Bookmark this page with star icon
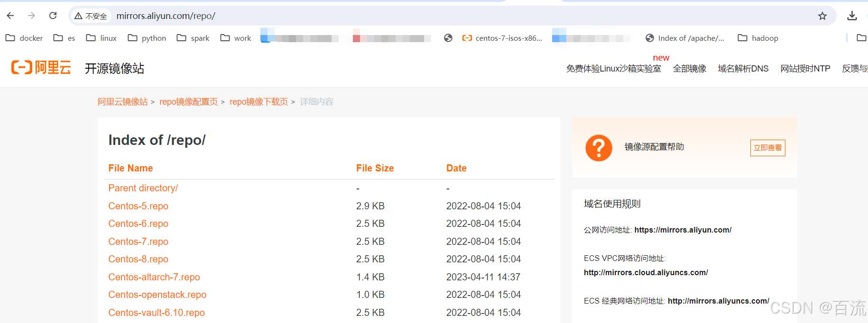 click(822, 16)
